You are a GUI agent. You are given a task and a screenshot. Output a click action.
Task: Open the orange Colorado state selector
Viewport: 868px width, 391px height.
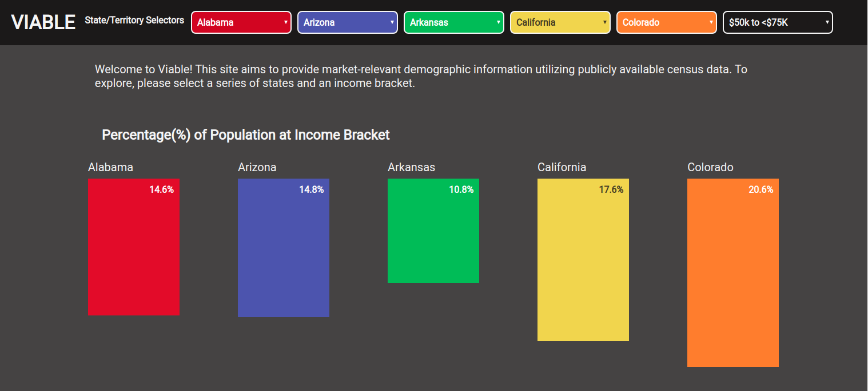[x=667, y=22]
